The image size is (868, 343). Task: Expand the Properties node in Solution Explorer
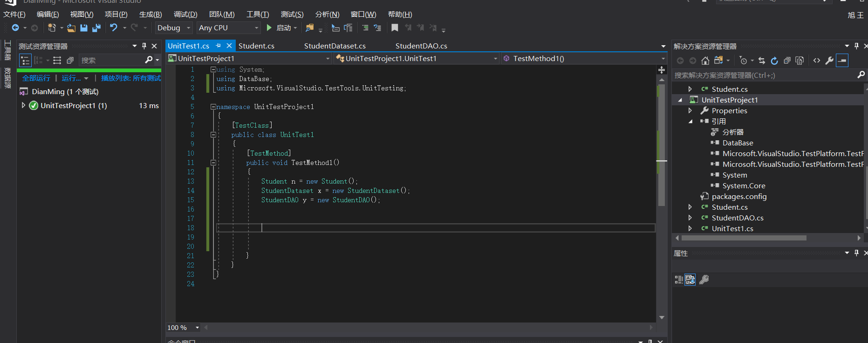pyautogui.click(x=690, y=110)
